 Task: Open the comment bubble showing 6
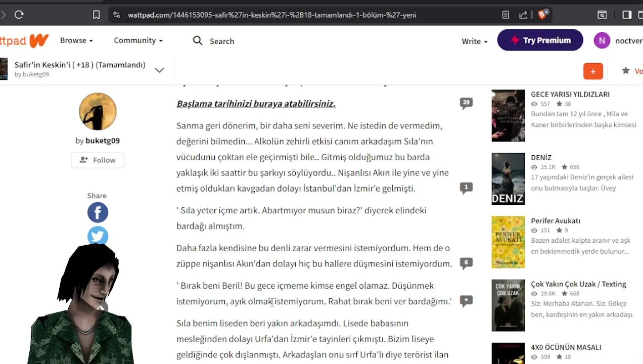tap(466, 263)
